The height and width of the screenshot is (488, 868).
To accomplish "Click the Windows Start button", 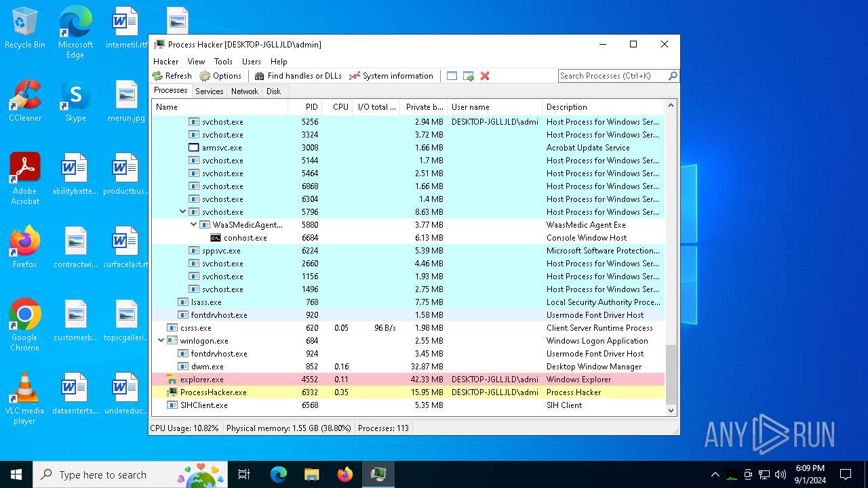I will click(16, 474).
